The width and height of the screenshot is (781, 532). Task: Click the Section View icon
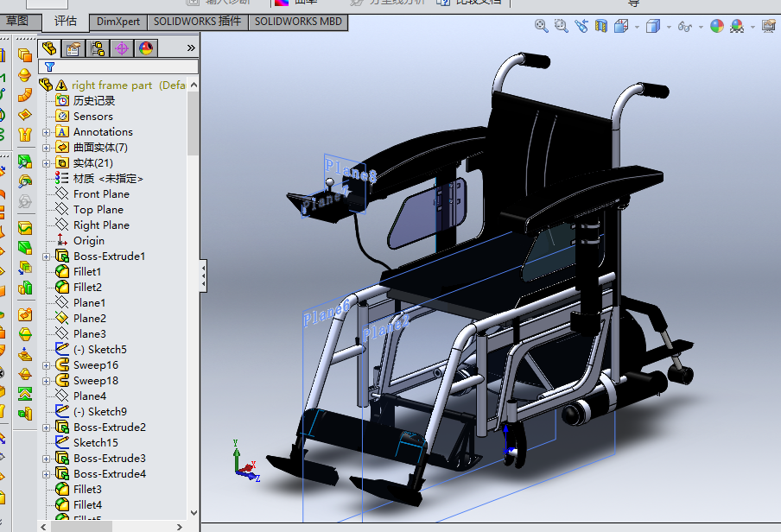tap(601, 27)
